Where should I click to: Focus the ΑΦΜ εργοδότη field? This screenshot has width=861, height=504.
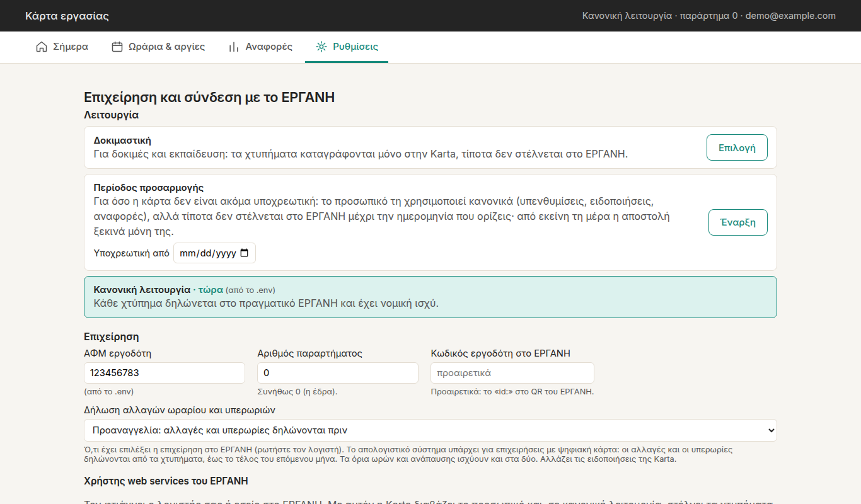tap(165, 373)
